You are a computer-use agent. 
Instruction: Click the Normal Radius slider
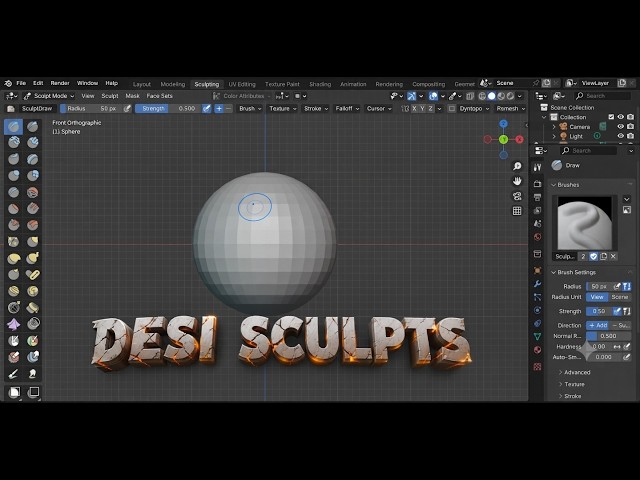coord(608,336)
